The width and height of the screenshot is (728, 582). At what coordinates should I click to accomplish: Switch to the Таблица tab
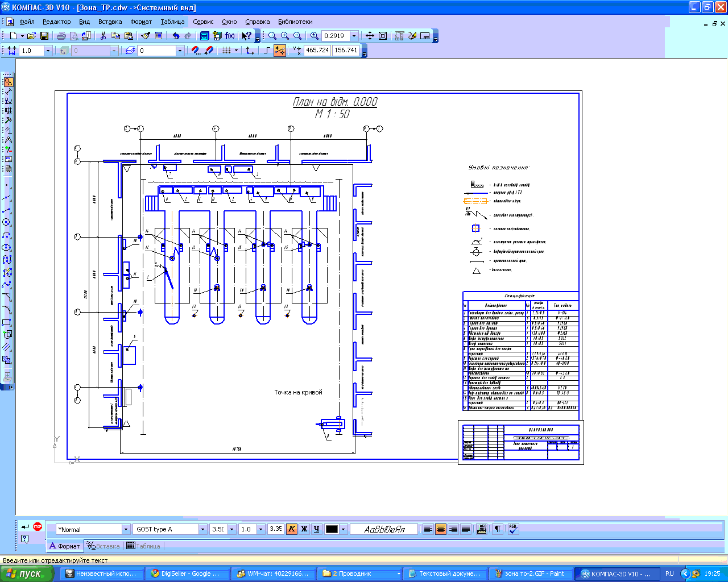(144, 546)
